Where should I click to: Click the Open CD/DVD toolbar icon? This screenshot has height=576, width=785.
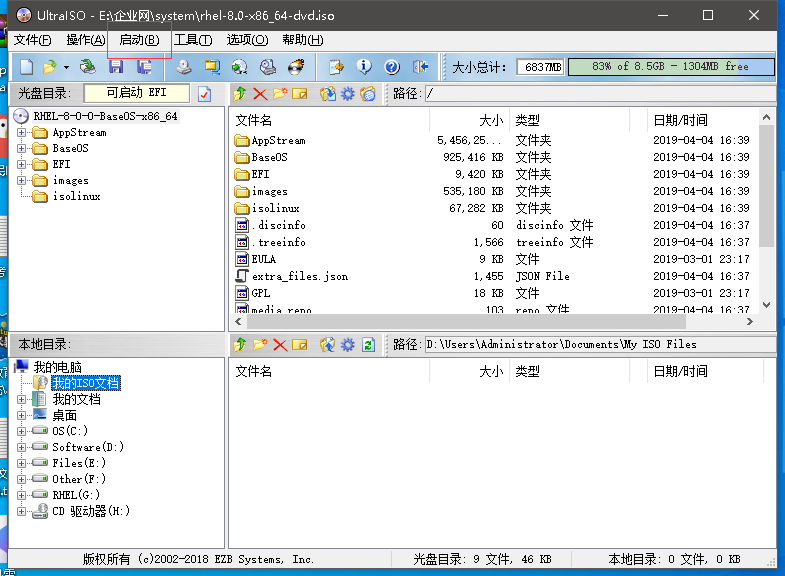pyautogui.click(x=88, y=67)
